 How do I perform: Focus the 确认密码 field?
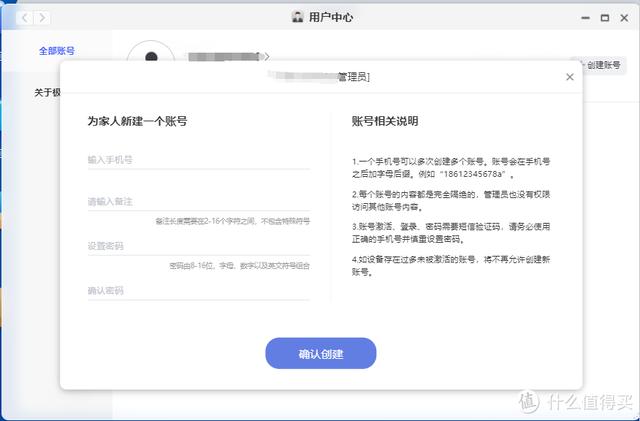click(198, 290)
